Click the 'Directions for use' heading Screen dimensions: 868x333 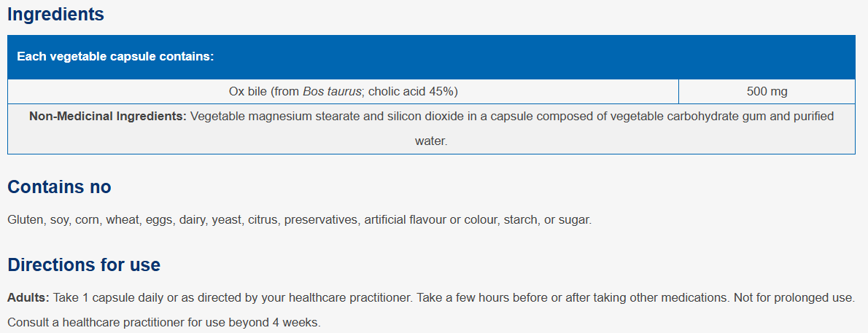pos(84,265)
